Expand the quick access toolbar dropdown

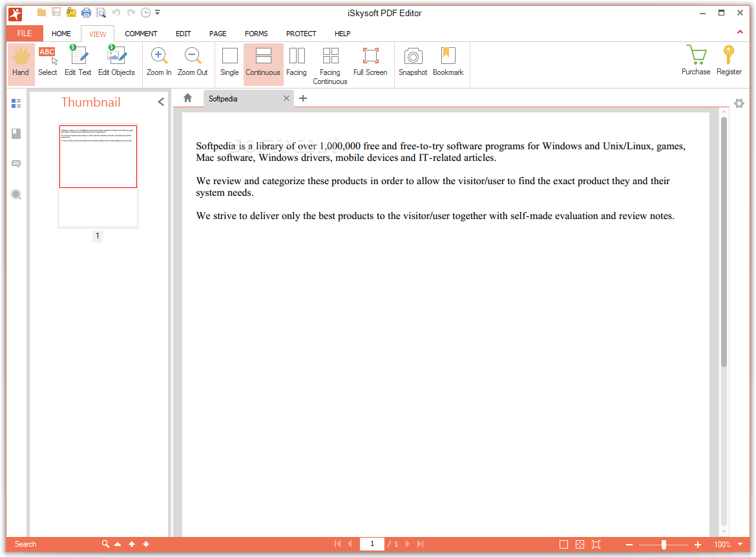[x=157, y=12]
